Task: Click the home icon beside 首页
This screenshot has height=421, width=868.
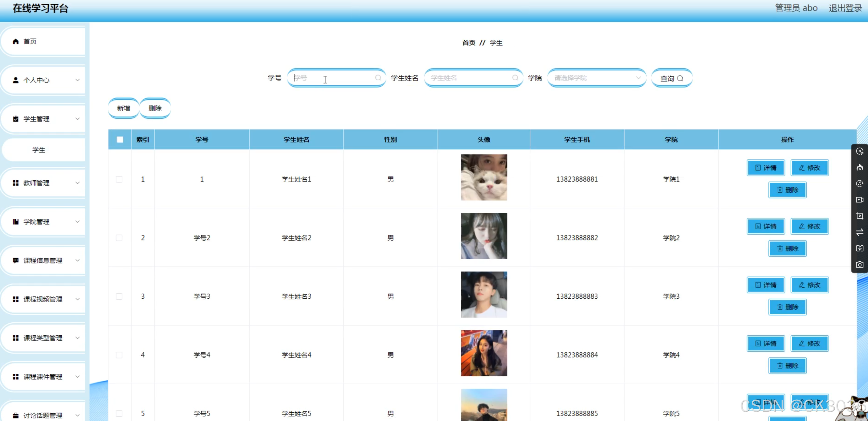Action: [15, 41]
